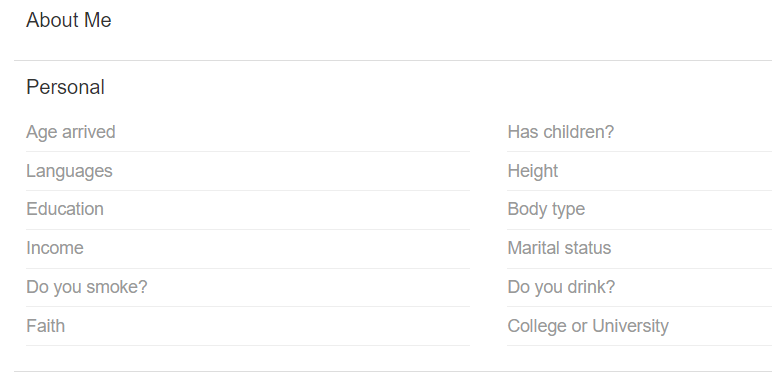
Task: Click the About Me heading
Action: [x=69, y=20]
